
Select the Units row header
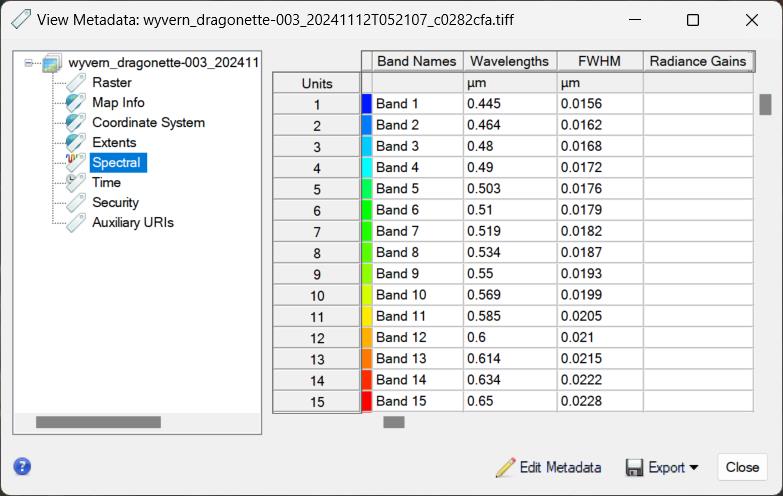pos(317,83)
